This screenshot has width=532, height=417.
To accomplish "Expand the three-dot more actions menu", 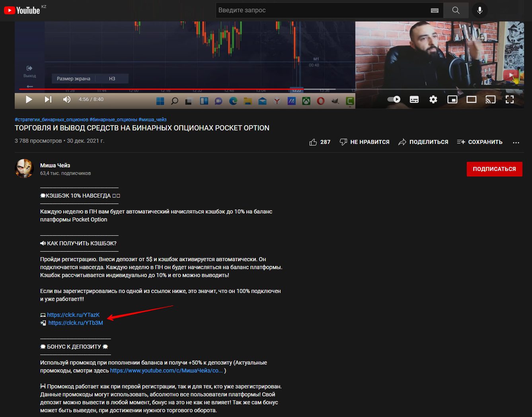I will [516, 142].
